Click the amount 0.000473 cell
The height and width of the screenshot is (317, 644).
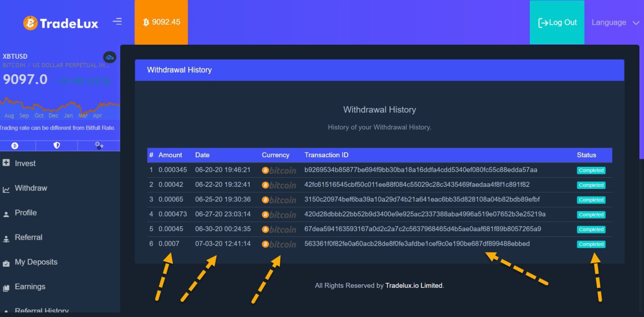point(173,214)
